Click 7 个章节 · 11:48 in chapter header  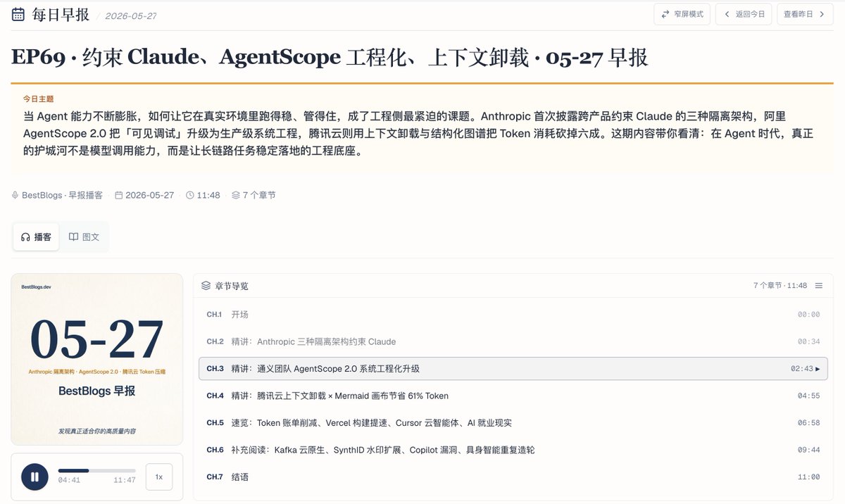point(780,286)
